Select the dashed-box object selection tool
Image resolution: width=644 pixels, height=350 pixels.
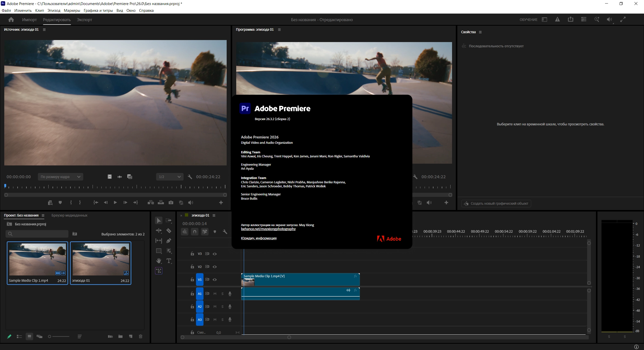pyautogui.click(x=169, y=251)
